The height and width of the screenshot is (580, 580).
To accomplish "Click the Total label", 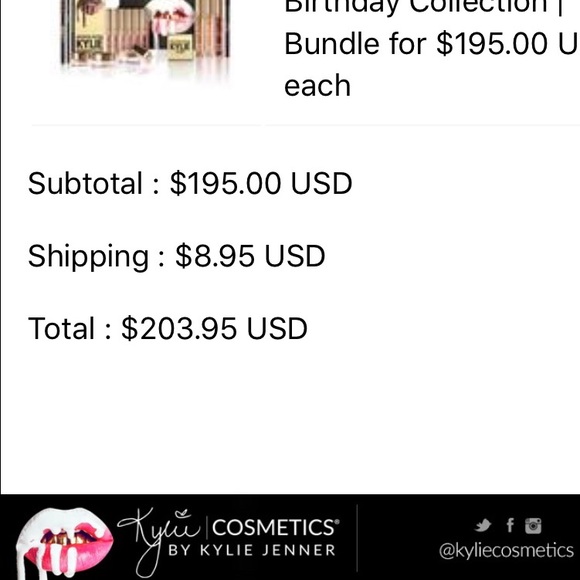I will tap(61, 328).
